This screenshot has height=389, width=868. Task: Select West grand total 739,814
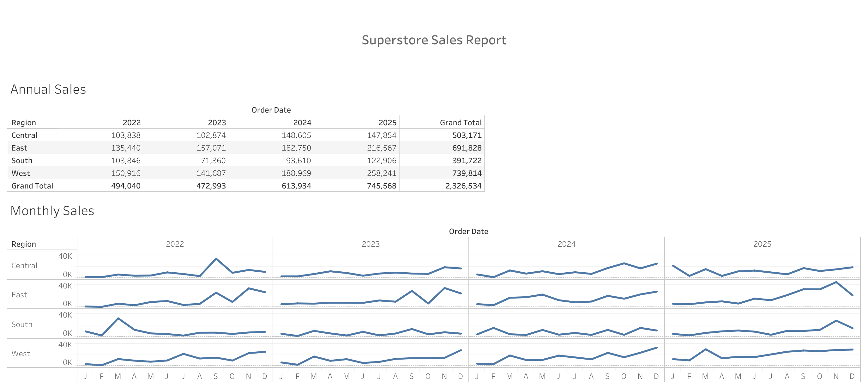[x=467, y=173]
